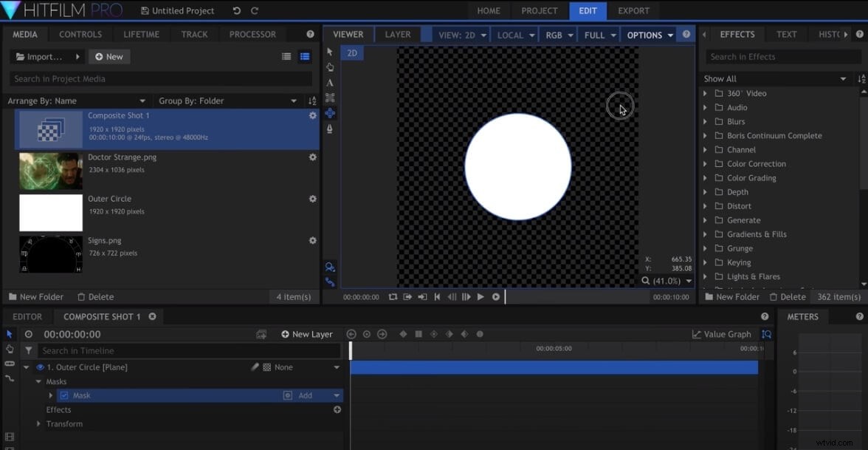Image resolution: width=868 pixels, height=450 pixels.
Task: Click the New Layer button
Action: 307,334
